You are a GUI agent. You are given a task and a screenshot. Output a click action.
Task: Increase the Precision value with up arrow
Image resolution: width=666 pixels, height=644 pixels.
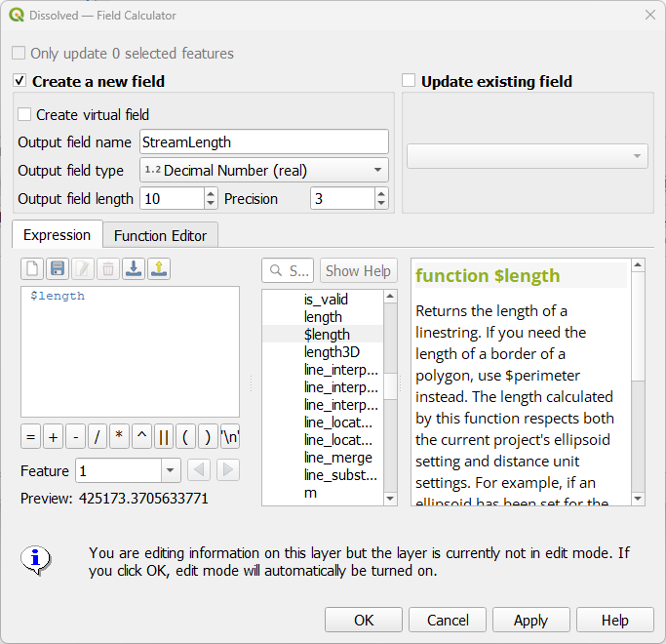coord(381,193)
